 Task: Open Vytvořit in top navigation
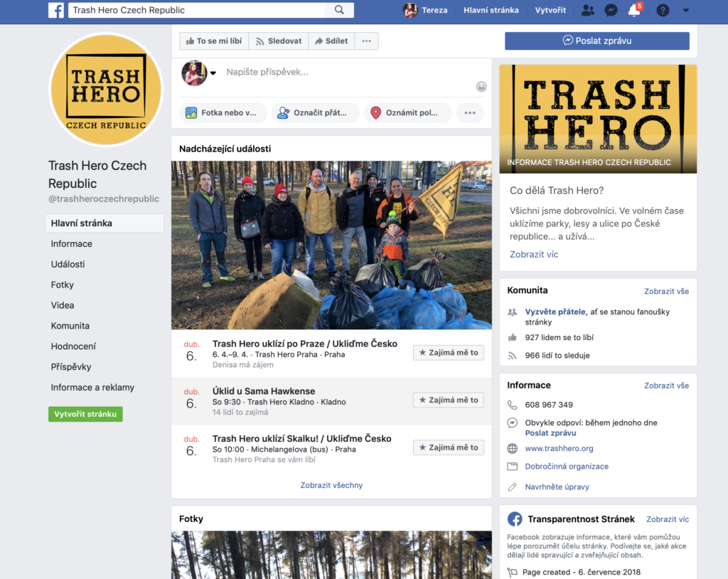click(x=550, y=10)
